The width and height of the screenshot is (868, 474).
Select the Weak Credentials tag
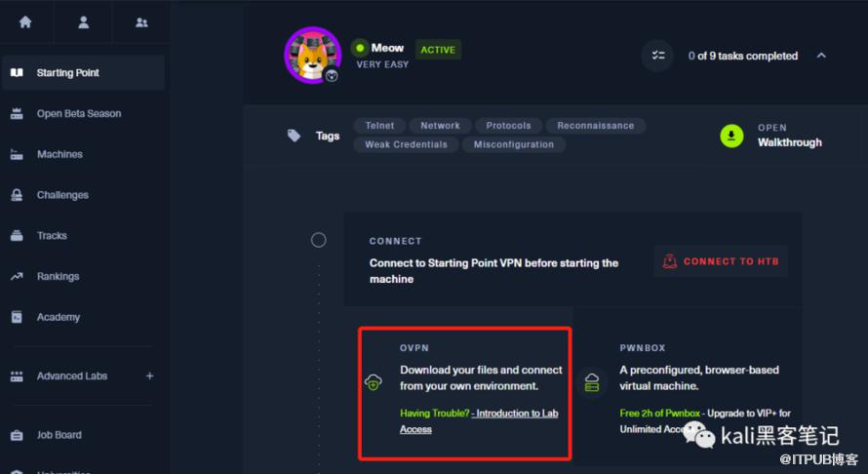tap(406, 144)
